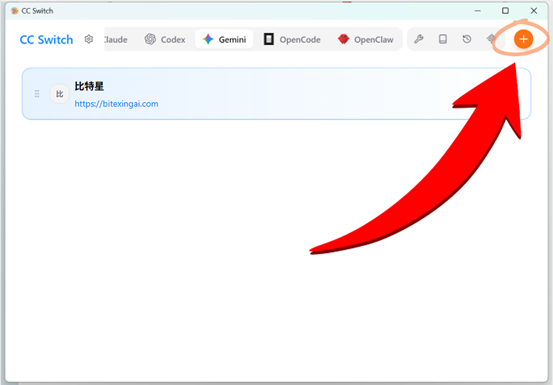Switch to the partially hidden Claude tab
Image resolution: width=553 pixels, height=385 pixels.
[116, 39]
